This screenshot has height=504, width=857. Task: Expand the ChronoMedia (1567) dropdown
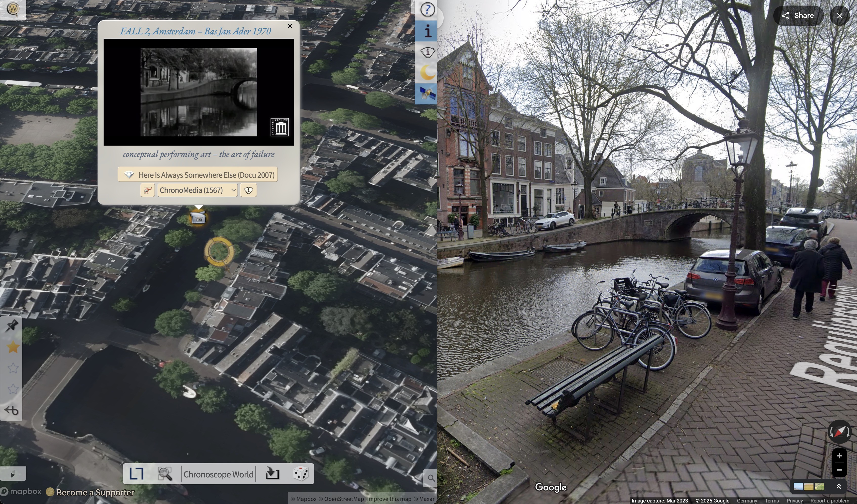click(197, 190)
